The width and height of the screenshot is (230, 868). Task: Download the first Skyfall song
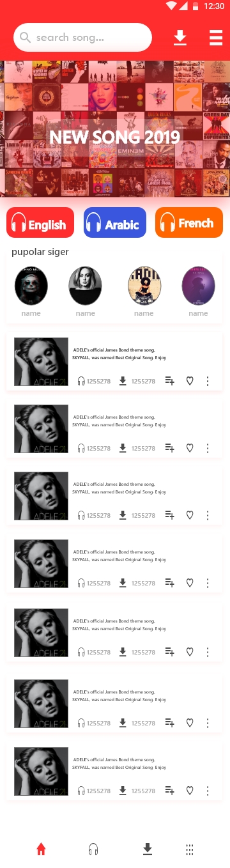123,381
